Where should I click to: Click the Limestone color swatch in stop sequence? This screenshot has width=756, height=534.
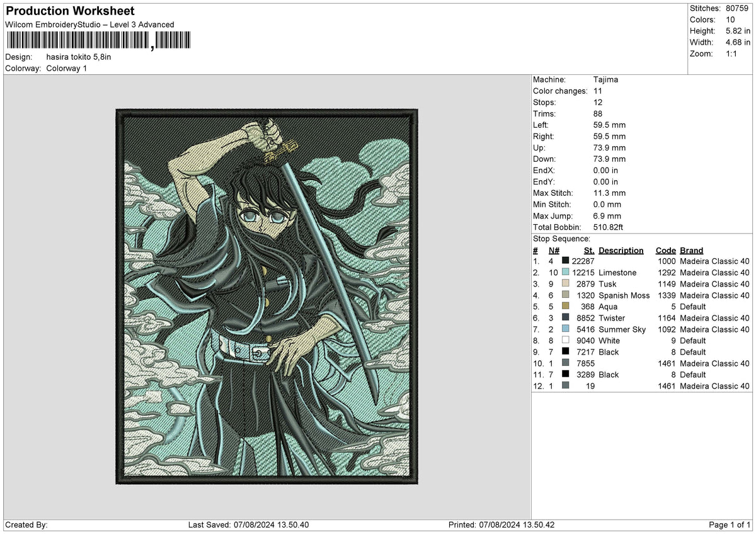(565, 272)
